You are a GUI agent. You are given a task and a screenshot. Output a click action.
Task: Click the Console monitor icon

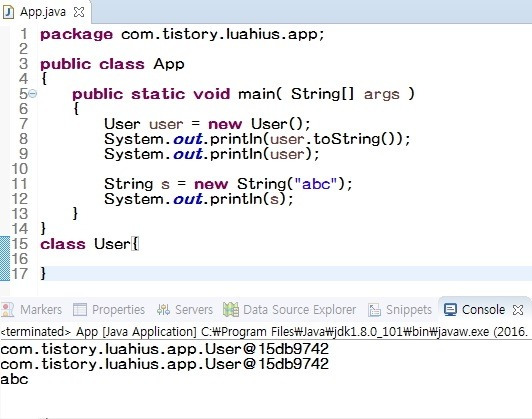tap(450, 310)
